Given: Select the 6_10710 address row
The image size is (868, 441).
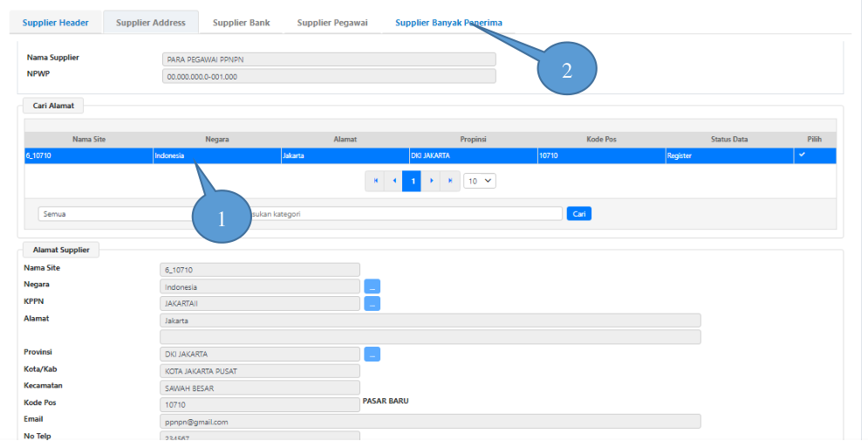Looking at the screenshot, I should point(87,156).
